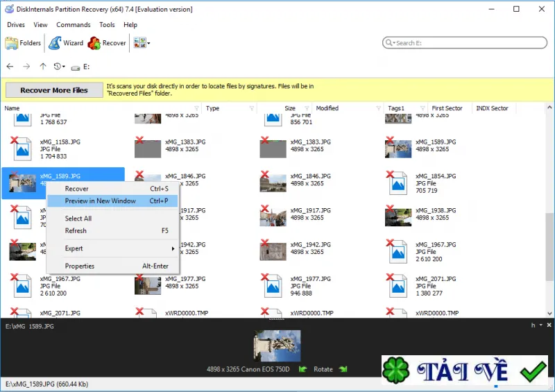Sort by INDX Sector column
This screenshot has height=392, width=555.
point(492,108)
